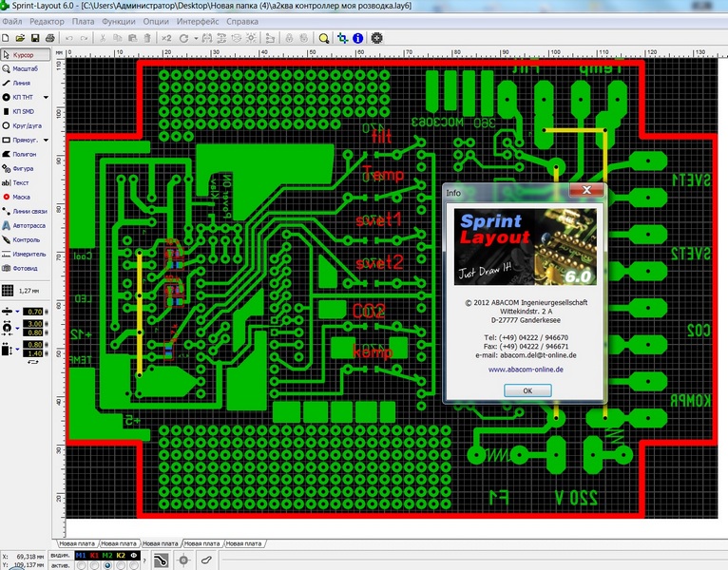This screenshot has width=728, height=570.
Task: Open the Функции menu
Action: point(117,20)
